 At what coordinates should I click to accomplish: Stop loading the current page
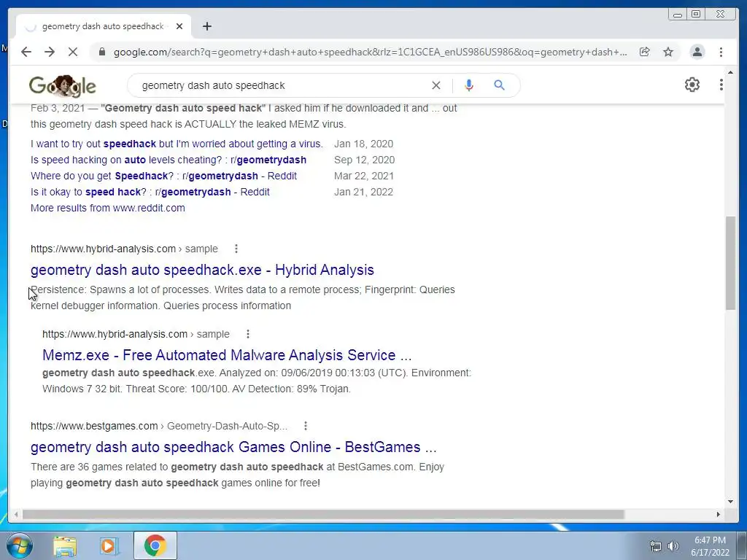pos(73,52)
